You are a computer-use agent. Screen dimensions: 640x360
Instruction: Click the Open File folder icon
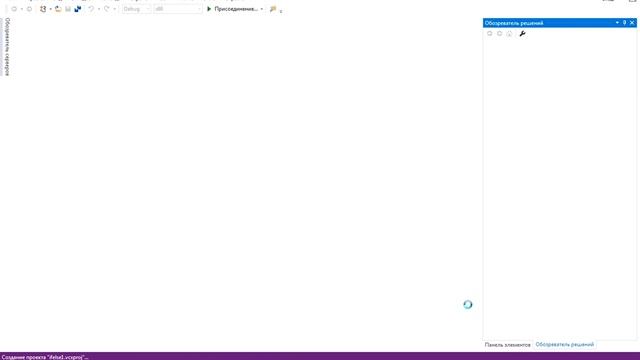point(58,9)
